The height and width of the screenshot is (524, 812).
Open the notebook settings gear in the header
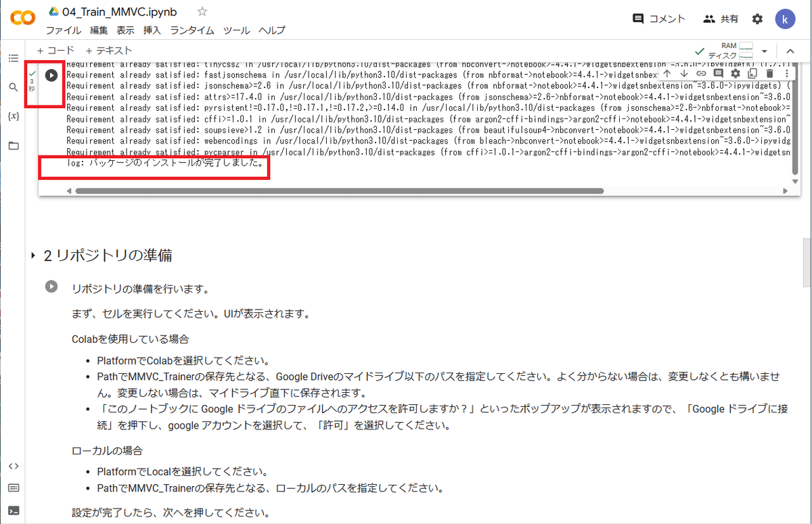757,19
